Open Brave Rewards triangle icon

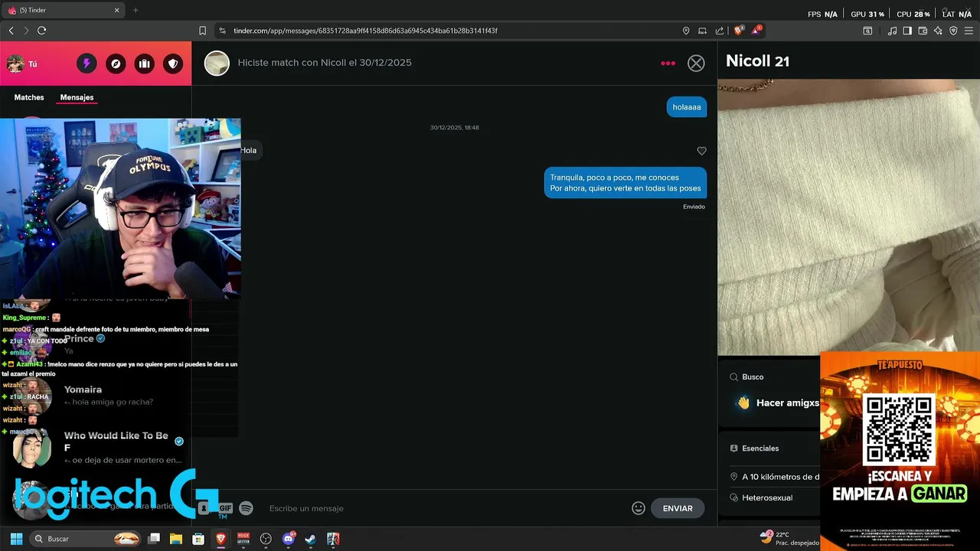coord(756,31)
